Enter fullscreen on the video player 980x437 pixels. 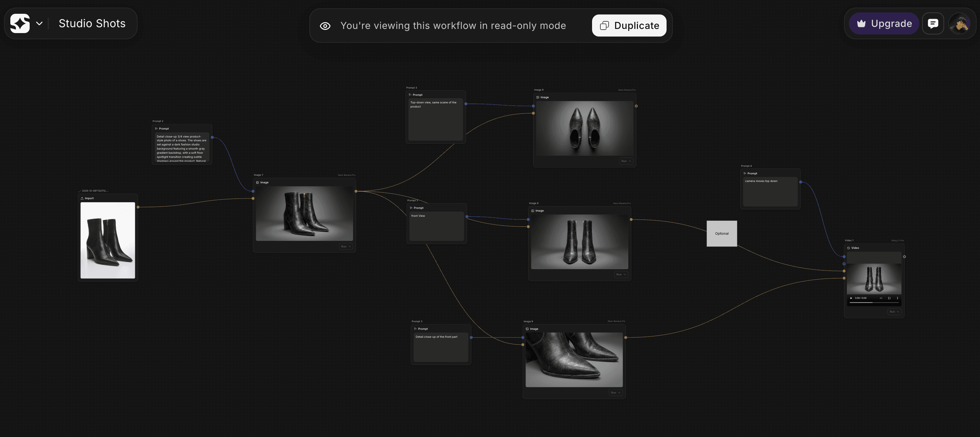[889, 298]
